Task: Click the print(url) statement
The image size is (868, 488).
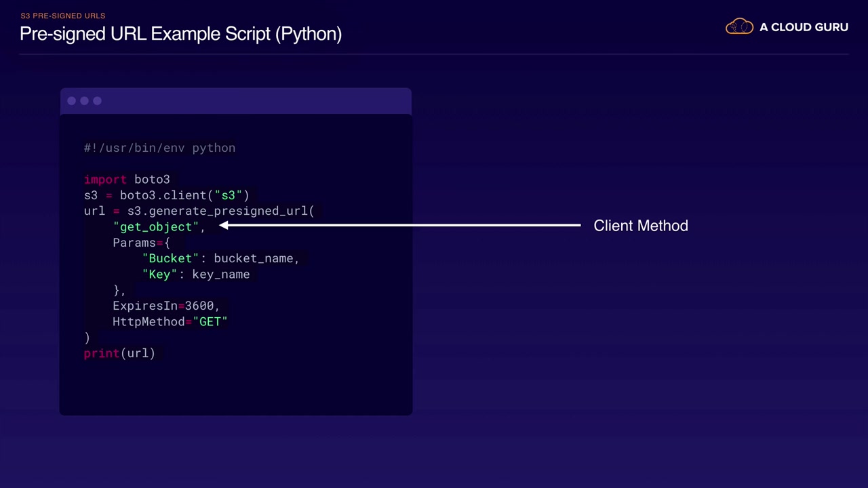Action: tap(119, 353)
